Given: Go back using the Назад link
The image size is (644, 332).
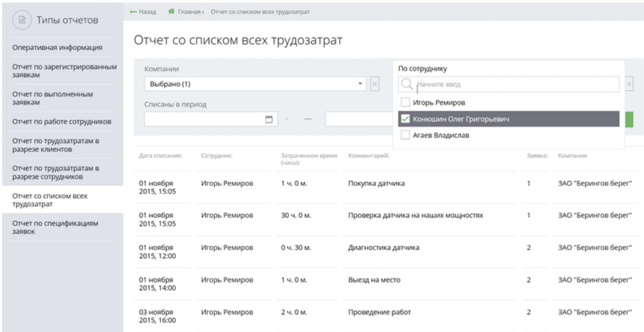Looking at the screenshot, I should [143, 12].
